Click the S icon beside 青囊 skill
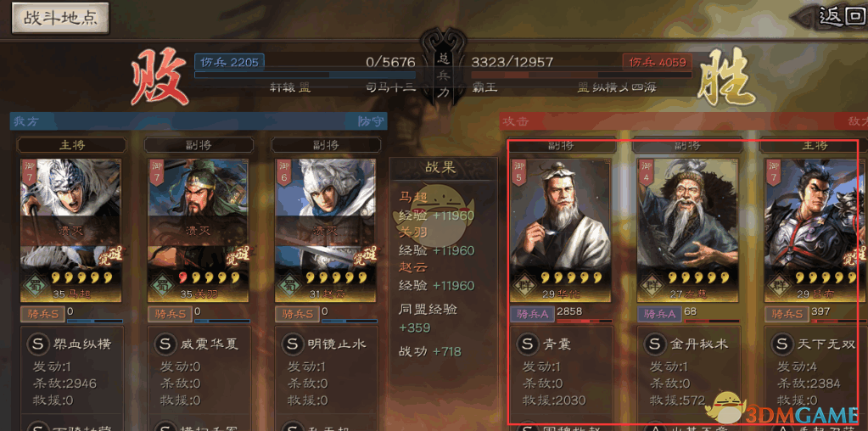Screen dimensions: 868x431 [527, 344]
